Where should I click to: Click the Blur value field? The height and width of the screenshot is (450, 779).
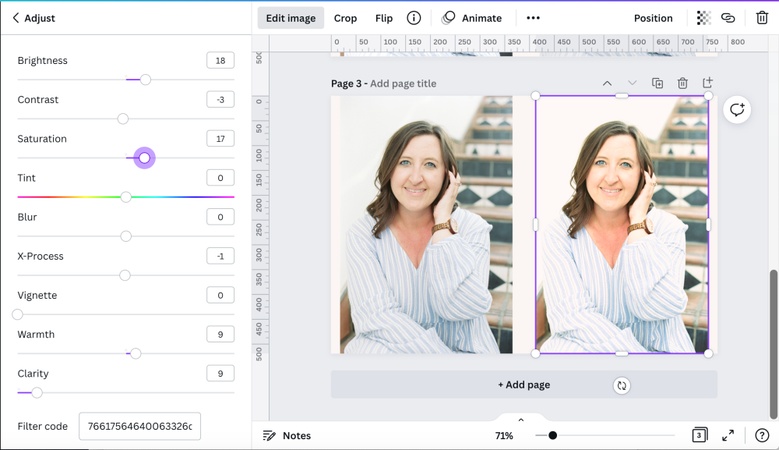[220, 217]
